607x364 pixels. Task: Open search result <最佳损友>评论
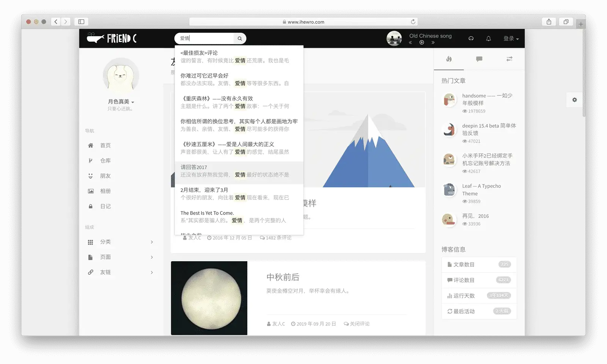click(x=239, y=56)
